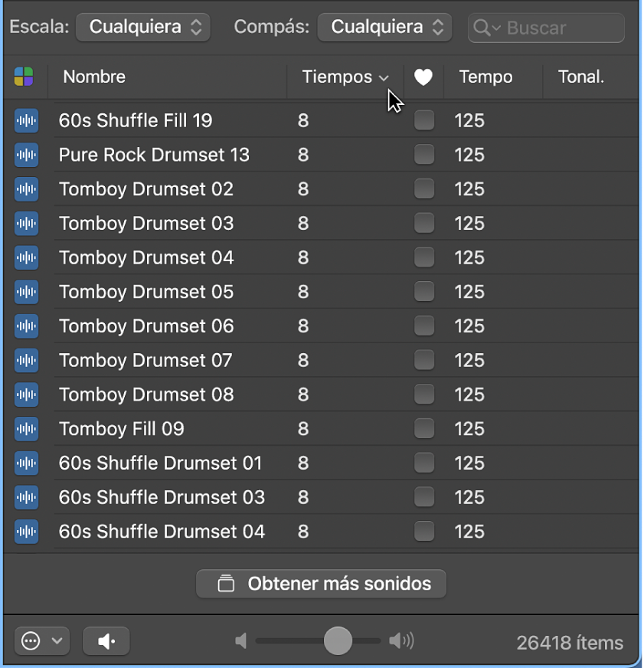
Task: Click audio waveform icon for 60s Shuffle Fill 19
Action: point(27,120)
